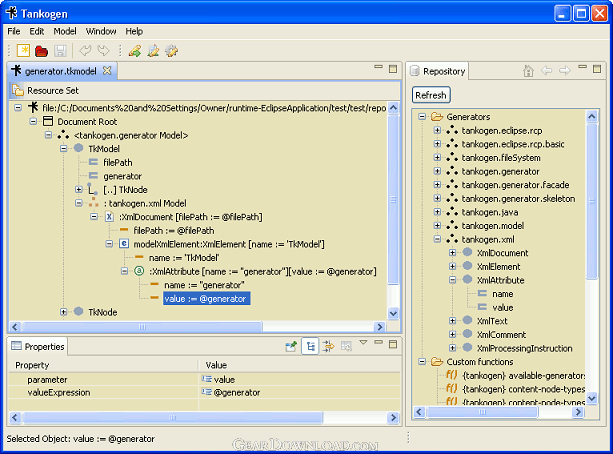Click the Restore Default Value icon
The width and height of the screenshot is (613, 454).
tap(346, 346)
